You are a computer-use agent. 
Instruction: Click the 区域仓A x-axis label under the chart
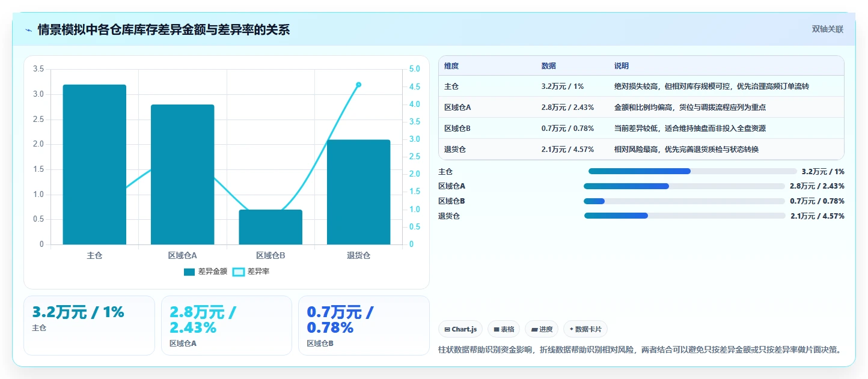click(183, 255)
